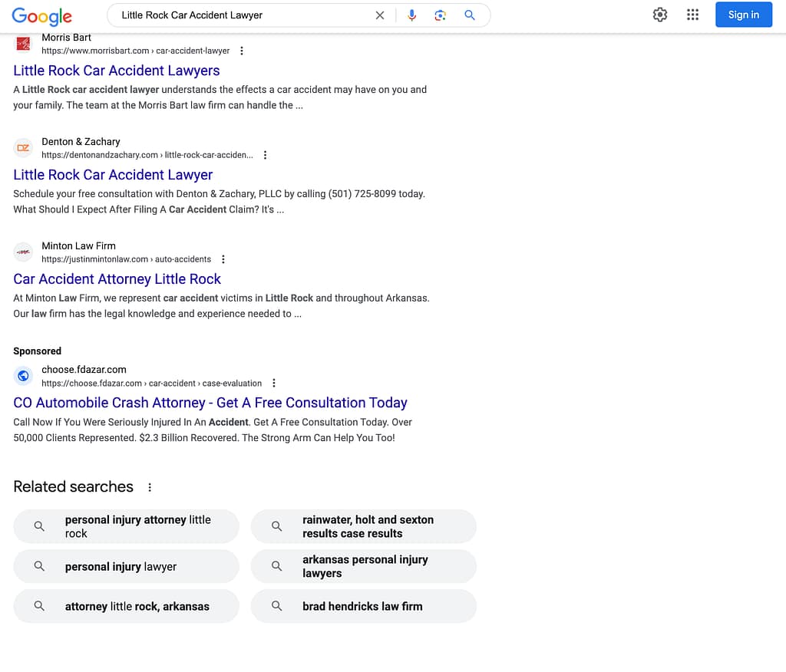This screenshot has height=672, width=786.
Task: Select attorney little rock, arkansas suggestion
Action: [x=127, y=606]
